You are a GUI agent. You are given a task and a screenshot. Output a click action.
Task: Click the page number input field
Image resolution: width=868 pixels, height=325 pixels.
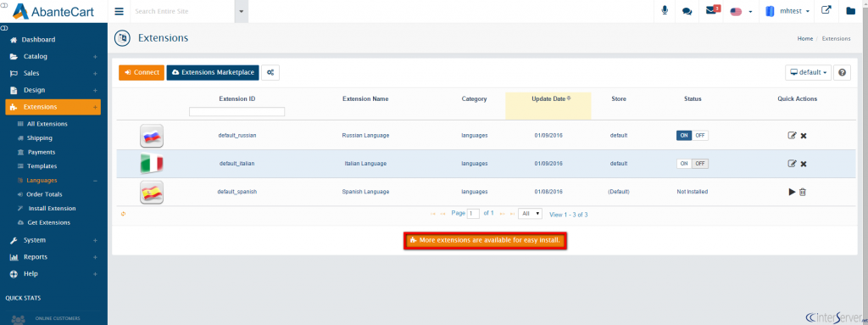click(x=473, y=214)
